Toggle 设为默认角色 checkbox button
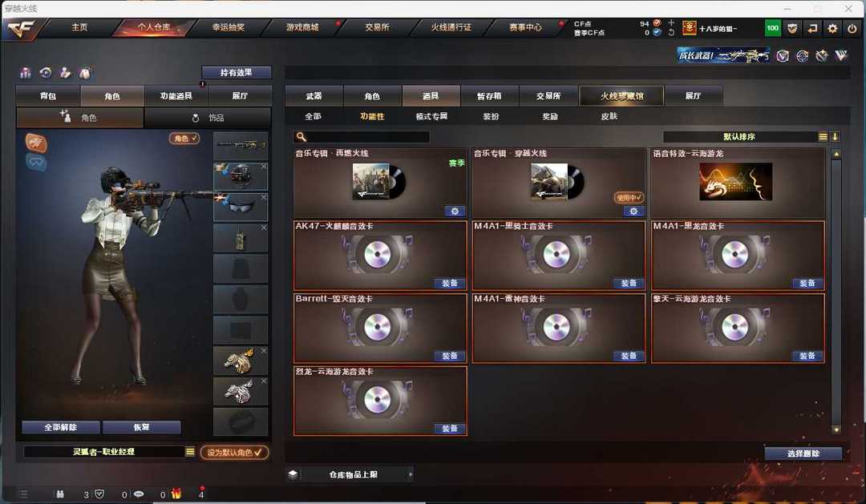Image resolution: width=866 pixels, height=504 pixels. [x=234, y=452]
